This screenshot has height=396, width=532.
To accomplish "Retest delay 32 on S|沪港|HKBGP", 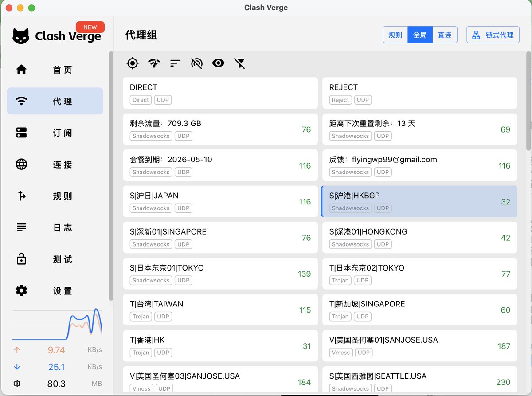I will pyautogui.click(x=505, y=202).
